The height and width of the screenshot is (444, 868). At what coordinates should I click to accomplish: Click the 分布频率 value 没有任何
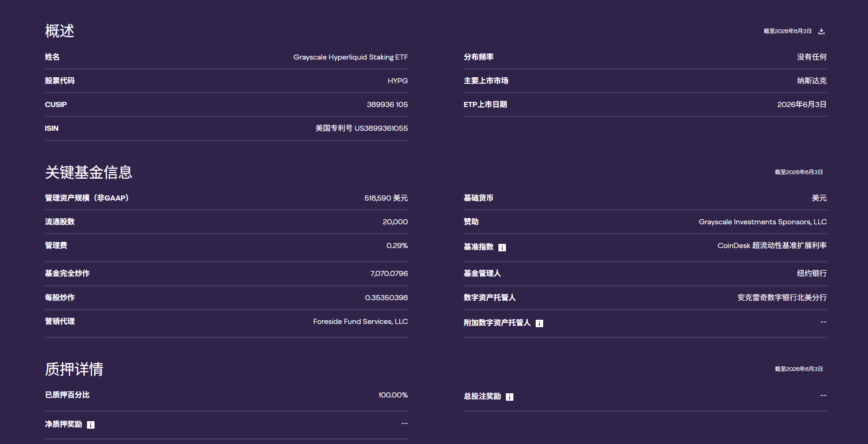coord(812,57)
